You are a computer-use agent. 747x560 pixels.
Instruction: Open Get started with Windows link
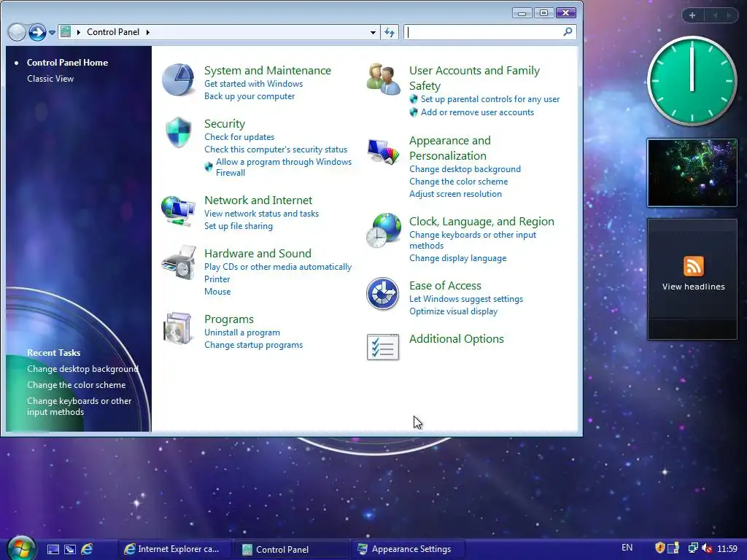click(253, 84)
